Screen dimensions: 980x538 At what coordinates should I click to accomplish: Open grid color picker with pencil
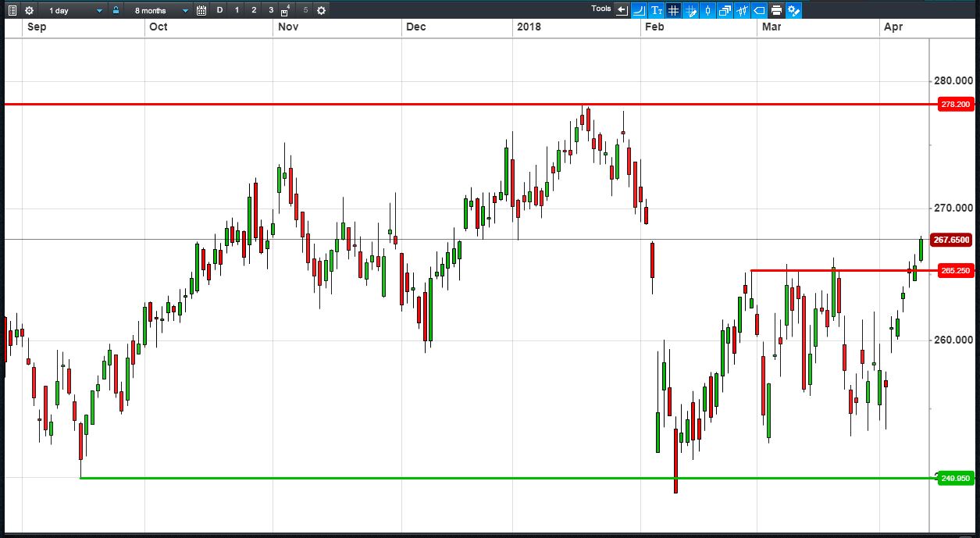[x=690, y=10]
